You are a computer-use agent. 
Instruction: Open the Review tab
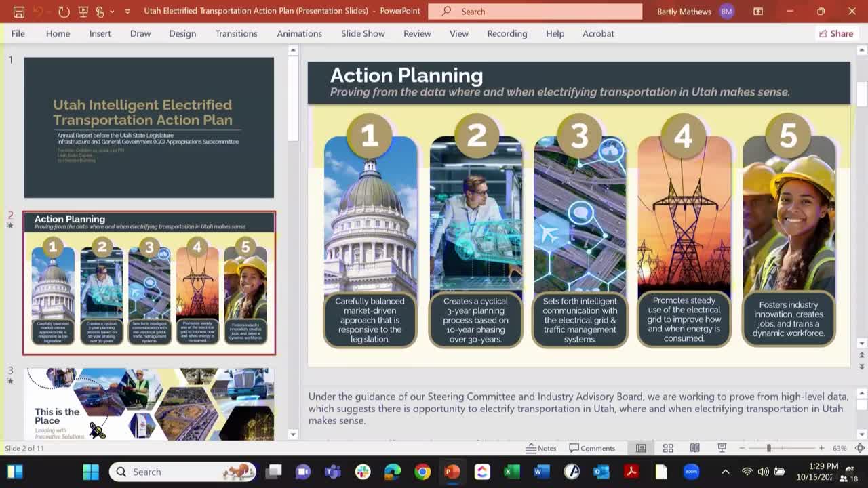click(417, 33)
